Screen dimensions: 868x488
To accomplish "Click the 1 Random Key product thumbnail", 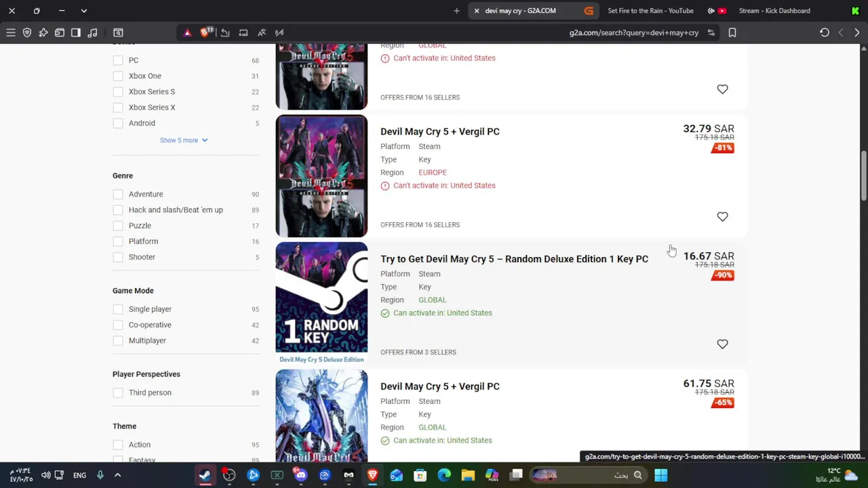I will coord(321,303).
